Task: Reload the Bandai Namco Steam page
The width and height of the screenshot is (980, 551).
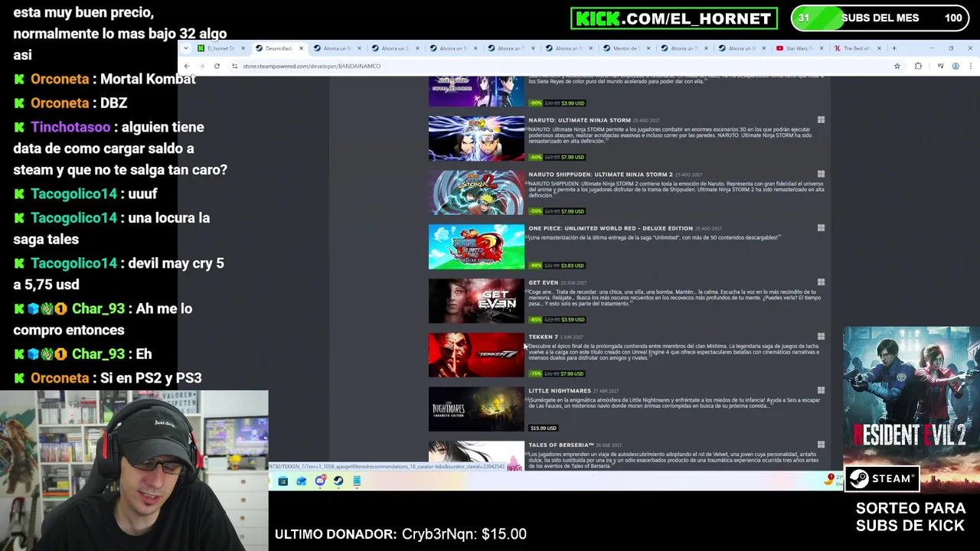Action: (x=217, y=66)
